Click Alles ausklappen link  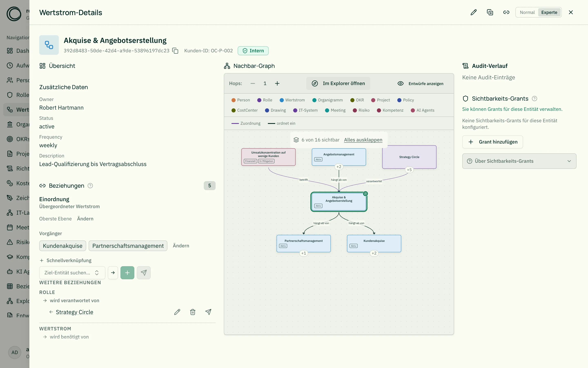(x=363, y=140)
